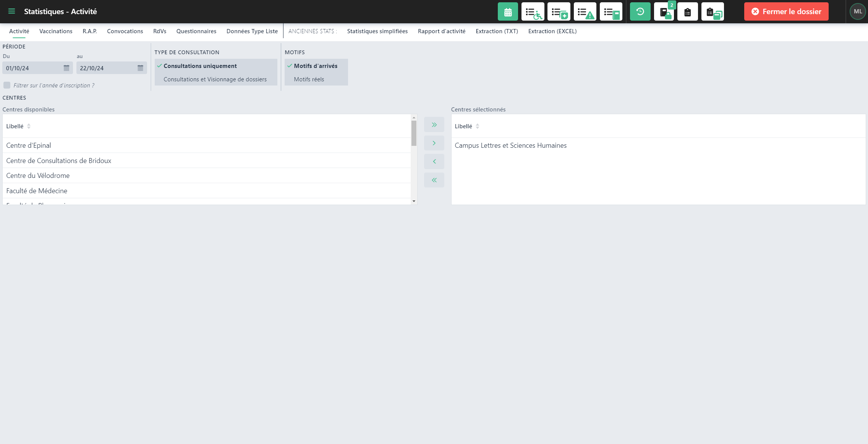Image resolution: width=868 pixels, height=444 pixels.
Task: Open the list with warning triangle icon
Action: coord(585,12)
